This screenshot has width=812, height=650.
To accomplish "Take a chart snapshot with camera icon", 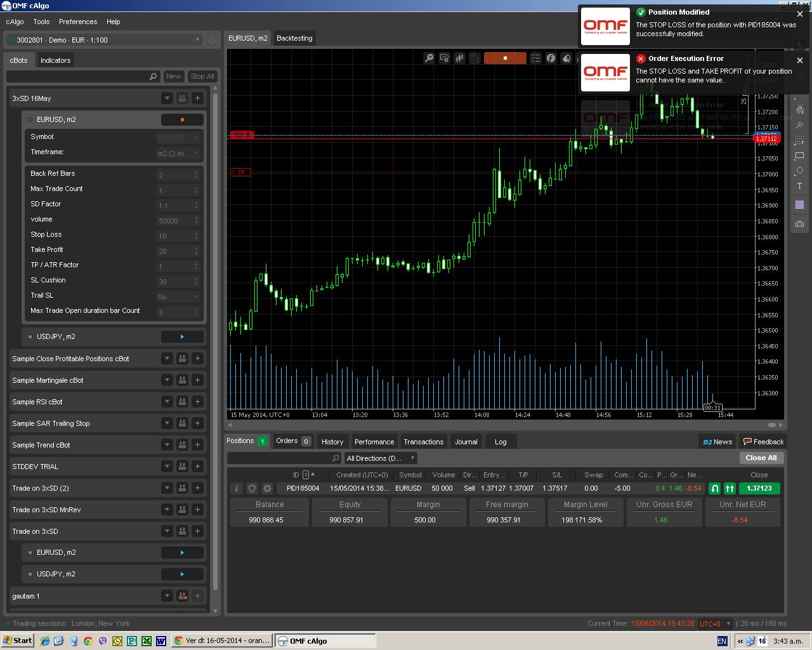I will (799, 223).
